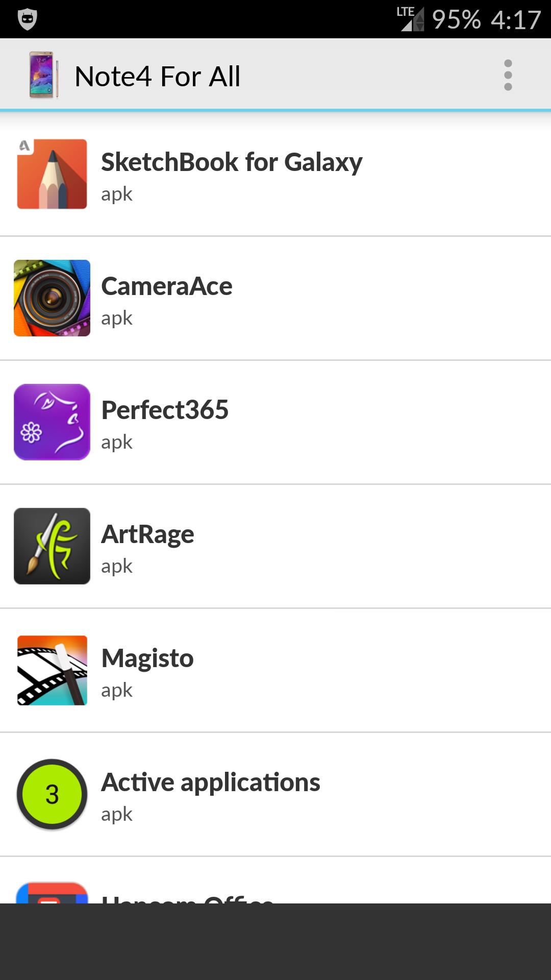Tap the SketchBook for Galaxy pencil icon
Viewport: 551px width, 980px height.
tap(52, 174)
